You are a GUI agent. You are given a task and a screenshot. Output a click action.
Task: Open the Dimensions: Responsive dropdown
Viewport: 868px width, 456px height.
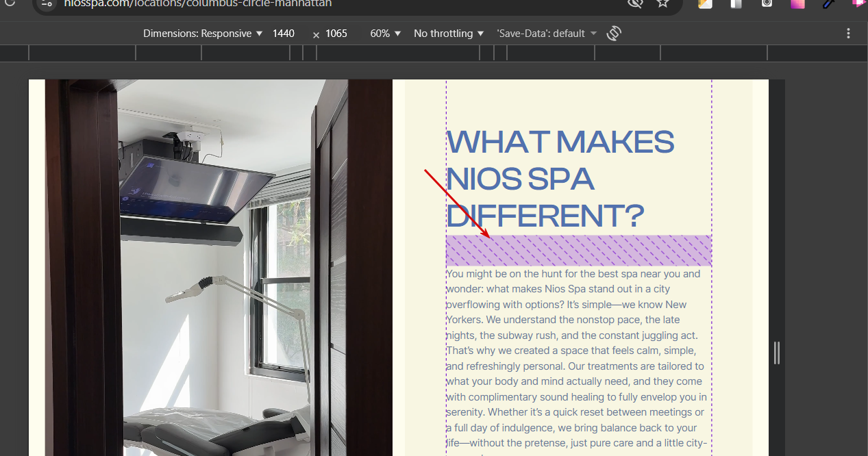pyautogui.click(x=203, y=34)
